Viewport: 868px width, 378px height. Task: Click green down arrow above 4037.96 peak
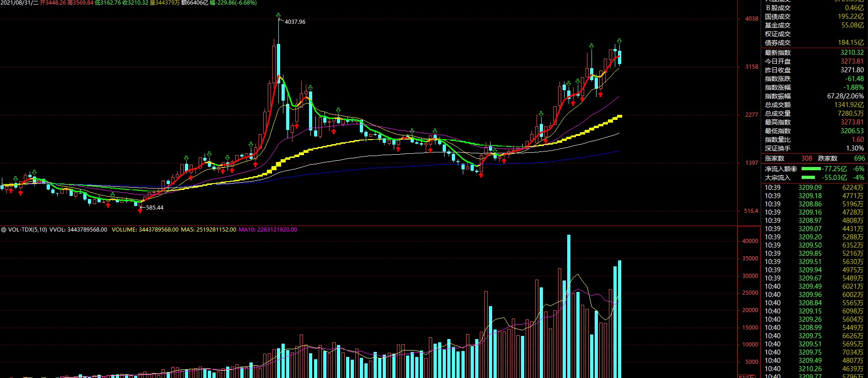click(x=279, y=16)
